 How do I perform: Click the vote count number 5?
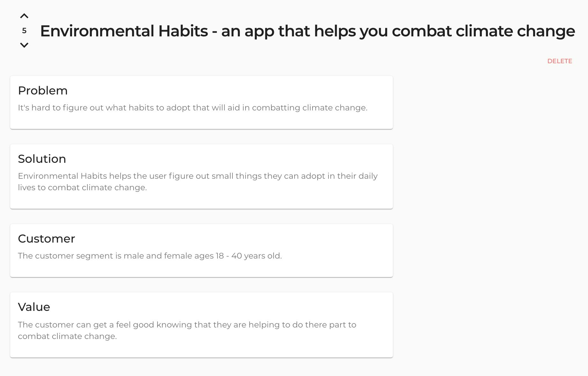tap(24, 31)
